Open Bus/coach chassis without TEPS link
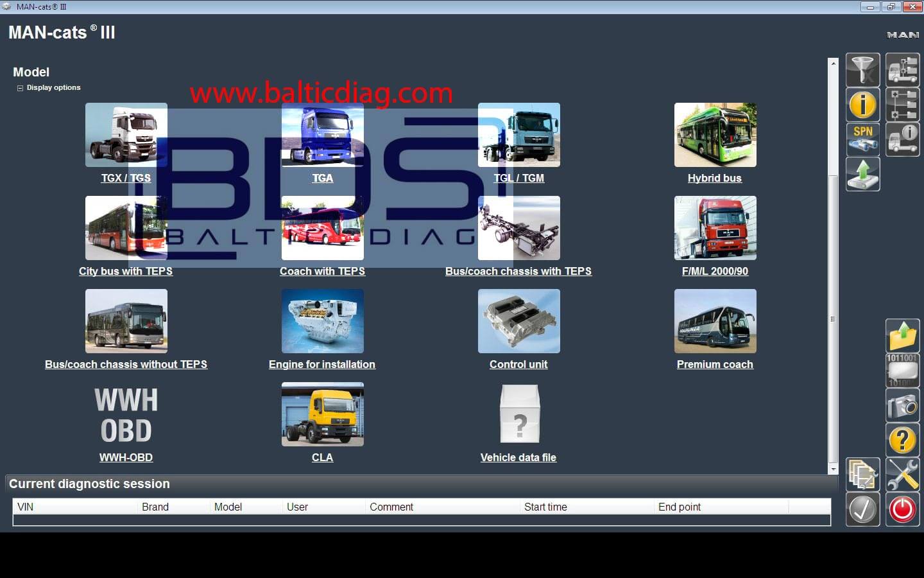Screen dimensions: 924x578 click(x=126, y=364)
